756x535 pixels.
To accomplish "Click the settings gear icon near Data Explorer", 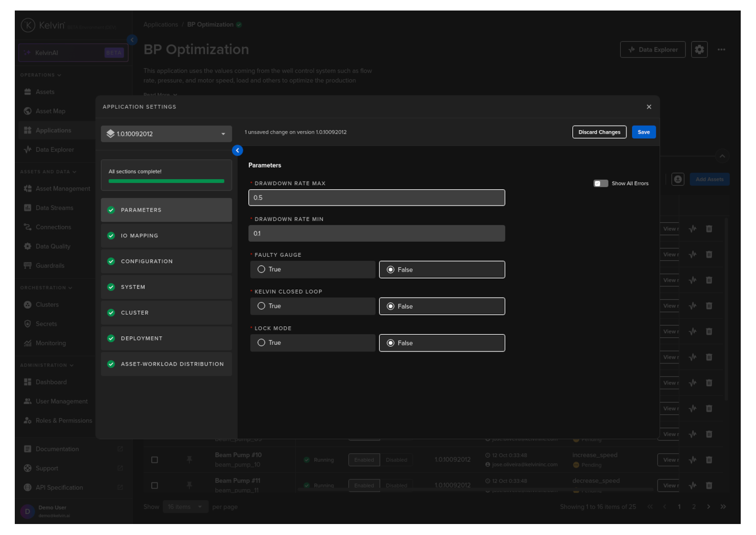I will pyautogui.click(x=699, y=50).
